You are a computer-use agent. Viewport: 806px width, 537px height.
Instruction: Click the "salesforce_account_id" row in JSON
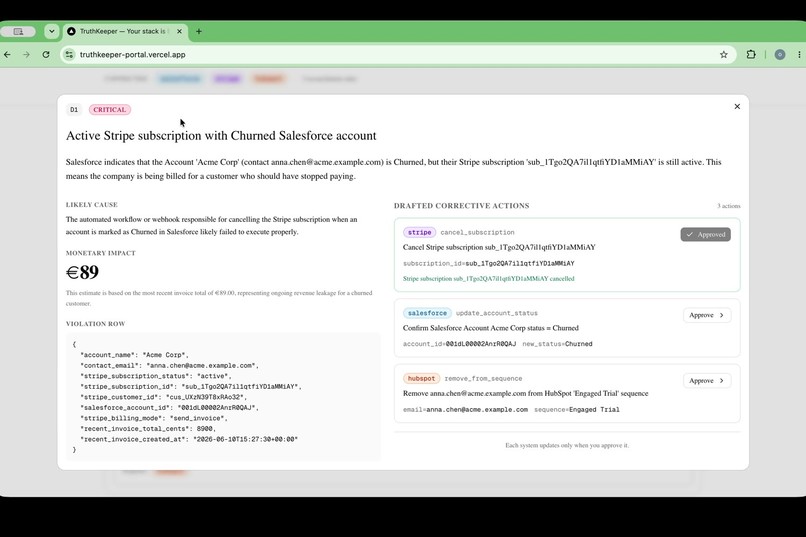170,408
